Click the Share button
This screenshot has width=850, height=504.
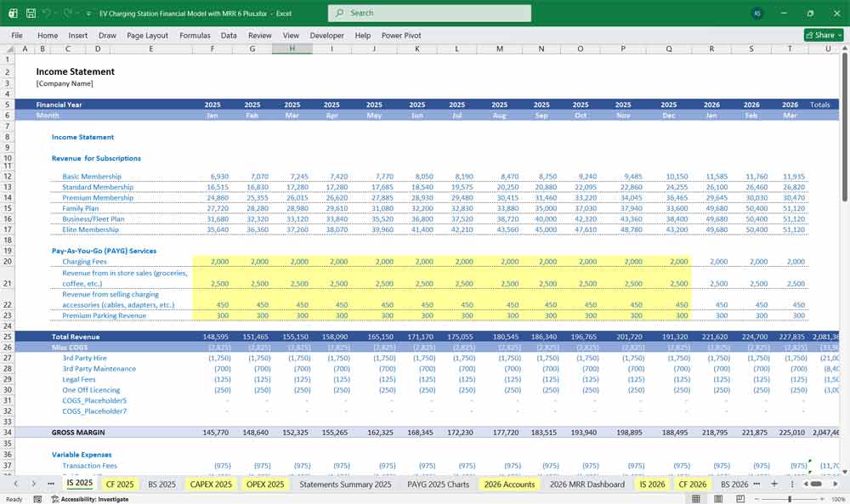pos(819,35)
